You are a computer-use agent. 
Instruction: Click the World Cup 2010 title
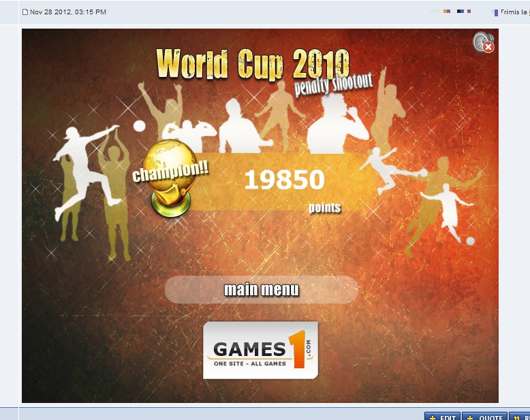252,65
